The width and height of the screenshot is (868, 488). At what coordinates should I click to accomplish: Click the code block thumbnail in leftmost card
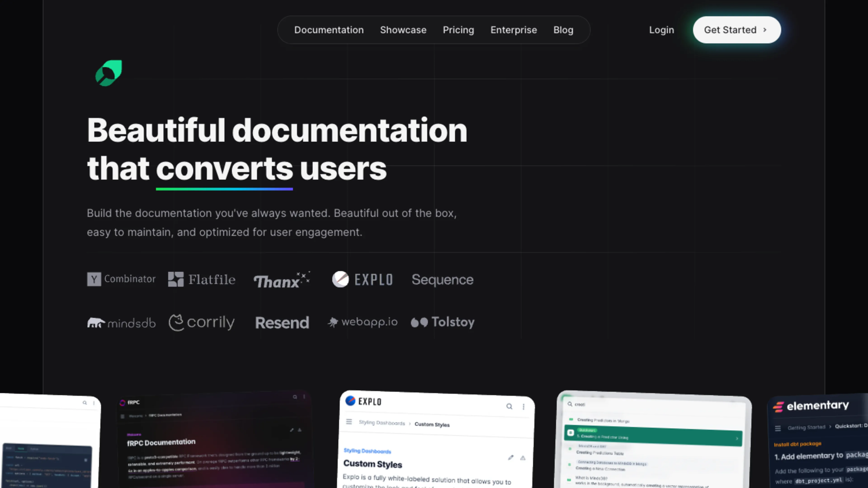[x=47, y=466]
